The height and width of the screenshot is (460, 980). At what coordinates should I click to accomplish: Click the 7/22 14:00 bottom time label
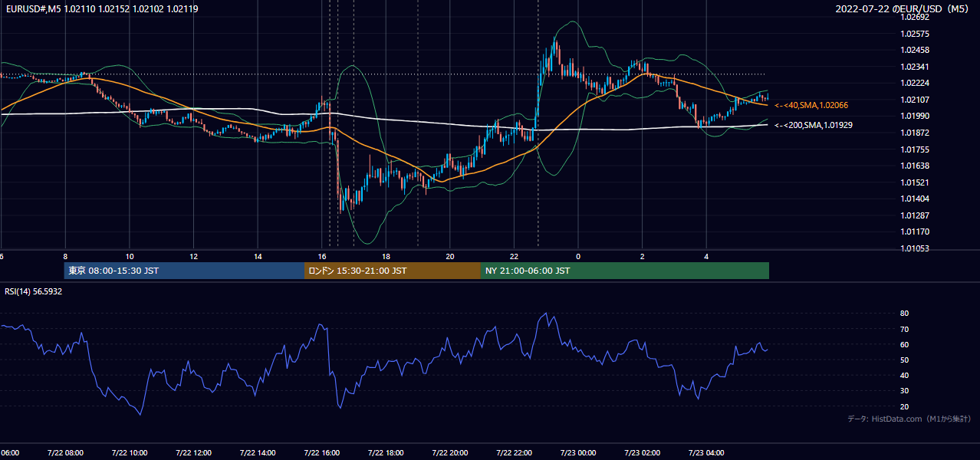[x=257, y=452]
